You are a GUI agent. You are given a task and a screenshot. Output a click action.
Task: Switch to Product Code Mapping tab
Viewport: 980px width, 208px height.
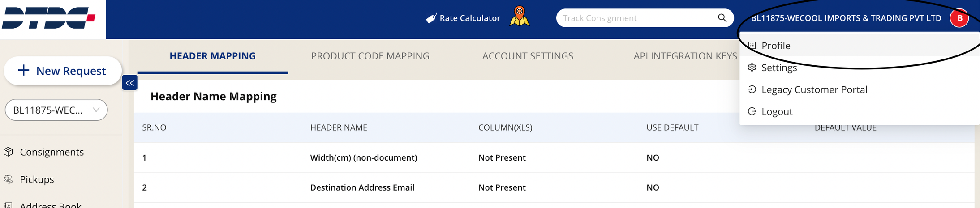click(x=370, y=56)
